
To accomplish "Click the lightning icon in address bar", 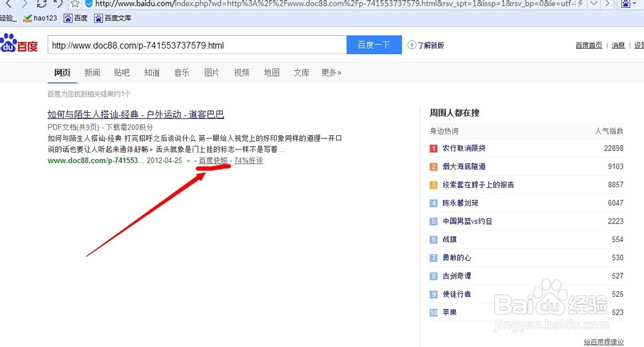I will point(580,4).
